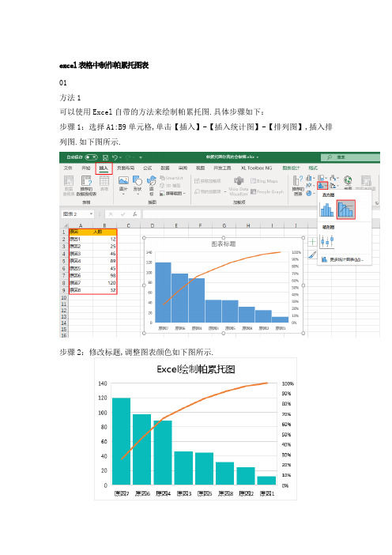Click the Undo arrow in the quick access toolbar
392x555 pixels.
pyautogui.click(x=115, y=157)
